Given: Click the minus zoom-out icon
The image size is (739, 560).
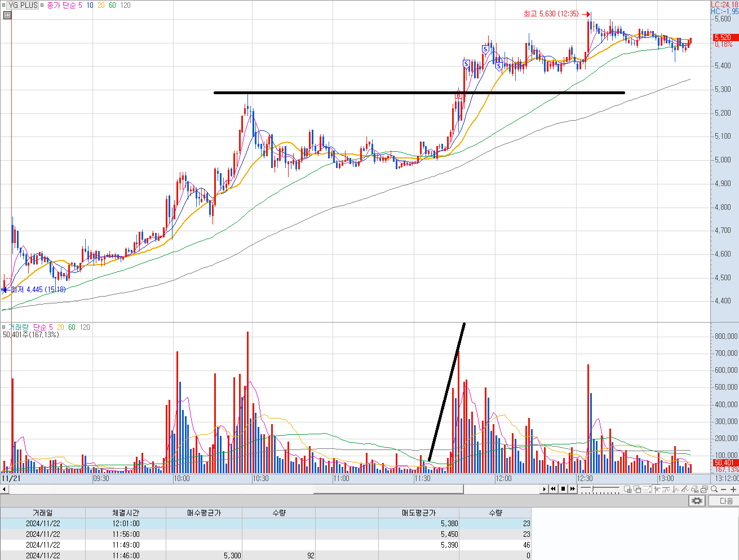Looking at the screenshot, I should point(723,490).
